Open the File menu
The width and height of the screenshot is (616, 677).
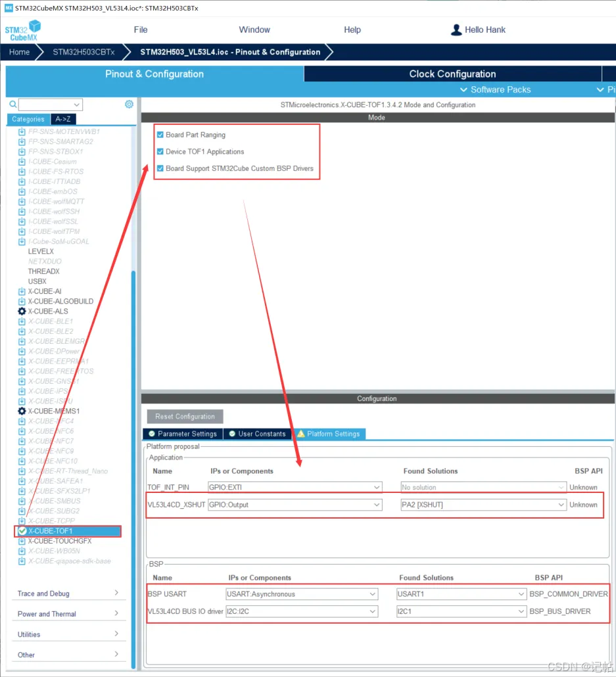click(141, 30)
